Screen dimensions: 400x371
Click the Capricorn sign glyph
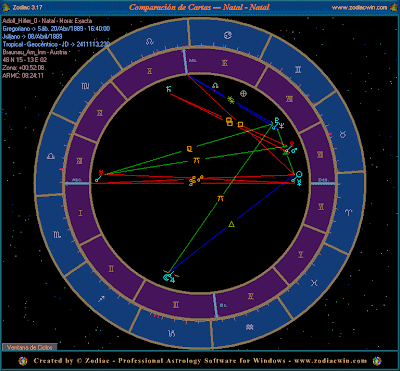coord(172,332)
